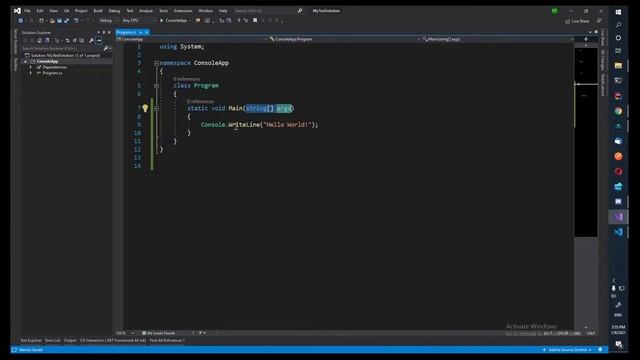Pin the Solution Explorer panel

pos(104,32)
